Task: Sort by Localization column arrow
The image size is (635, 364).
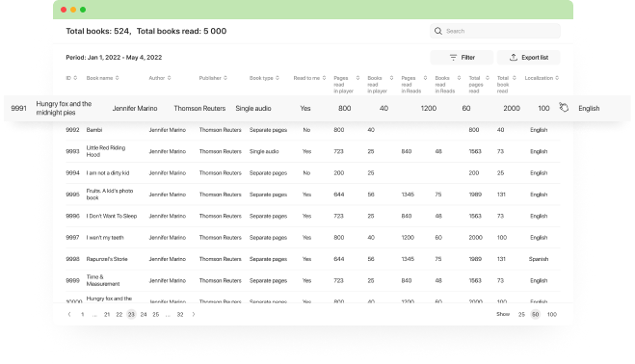Action: tap(557, 78)
